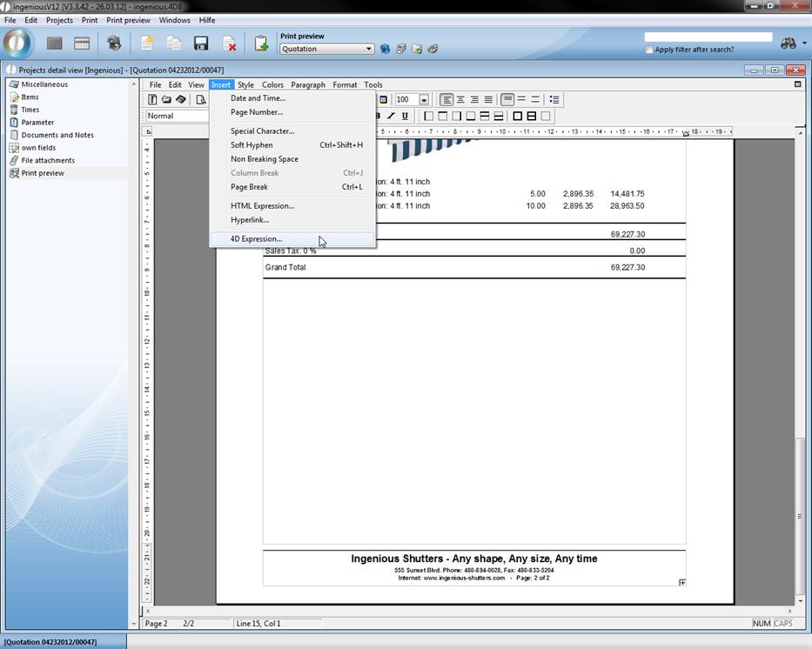
Task: Click the italic formatting button
Action: (391, 116)
